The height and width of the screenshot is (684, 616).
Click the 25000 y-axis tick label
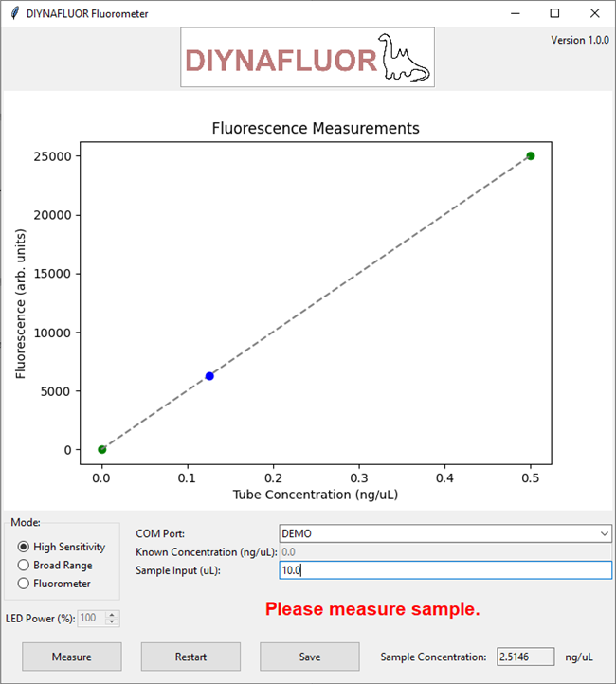pyautogui.click(x=52, y=156)
